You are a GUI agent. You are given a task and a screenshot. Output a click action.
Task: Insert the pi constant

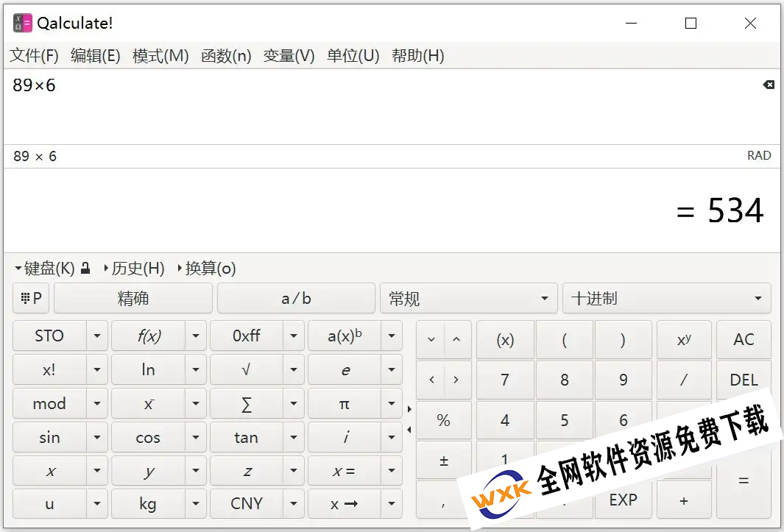tap(344, 403)
